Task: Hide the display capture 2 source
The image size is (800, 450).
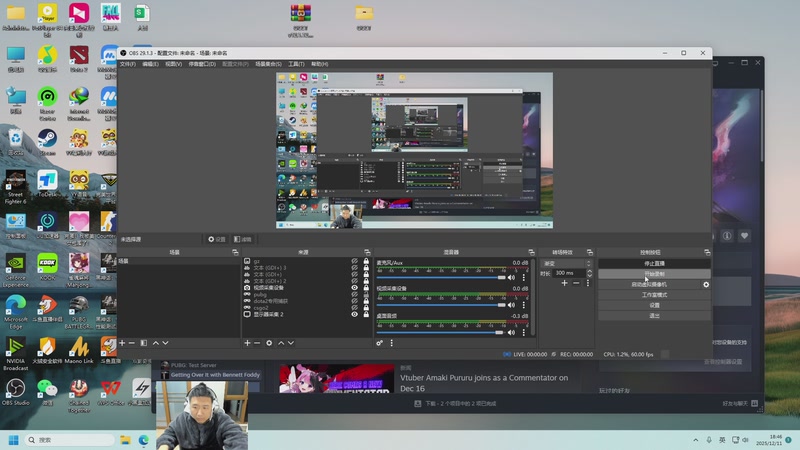Action: pyautogui.click(x=355, y=314)
